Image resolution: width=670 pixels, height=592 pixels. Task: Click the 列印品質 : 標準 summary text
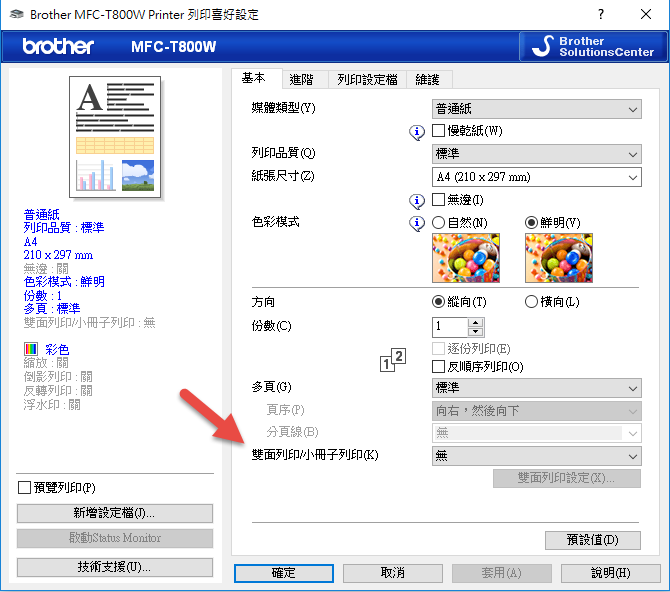[64, 227]
